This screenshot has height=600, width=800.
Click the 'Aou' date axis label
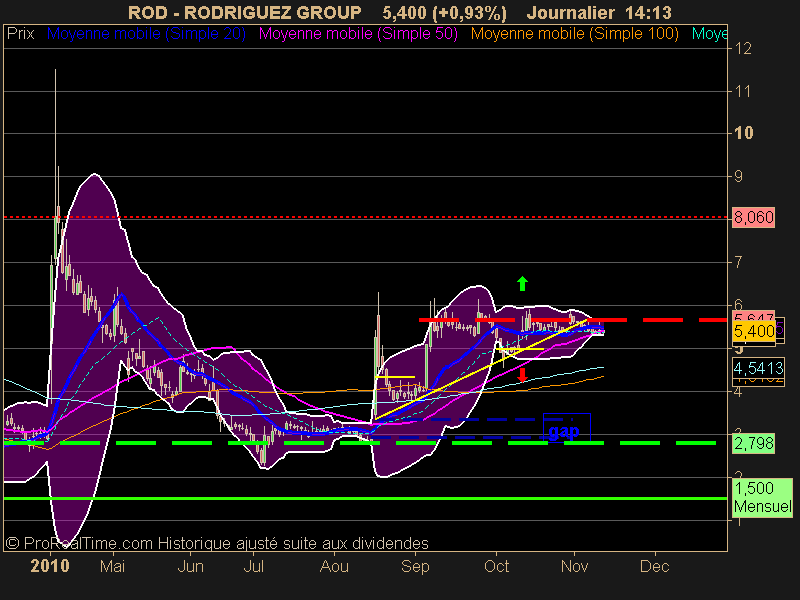(x=334, y=566)
